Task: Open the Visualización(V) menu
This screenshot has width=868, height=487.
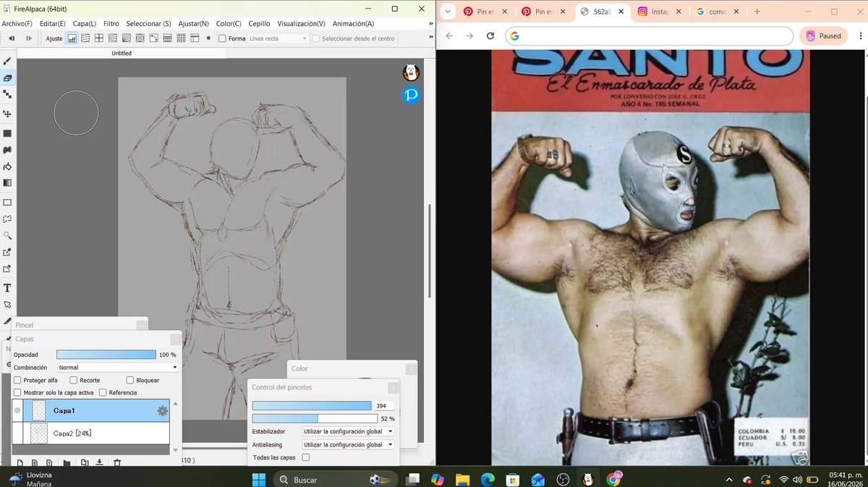Action: click(301, 24)
